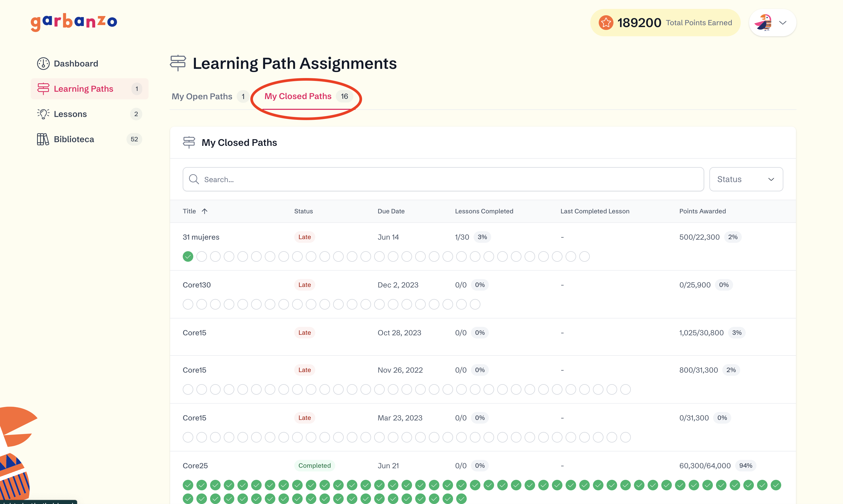The width and height of the screenshot is (843, 504).
Task: Click the Learning Paths signpost sidebar icon
Action: (x=43, y=89)
